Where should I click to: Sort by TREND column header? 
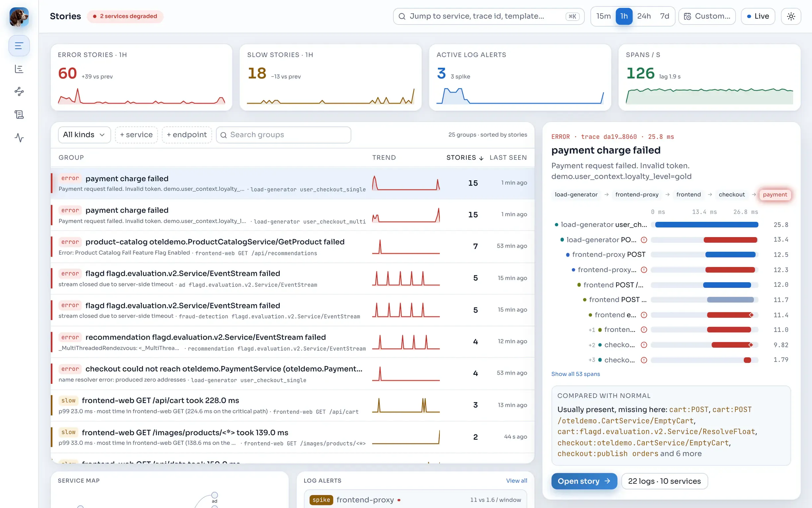tap(384, 158)
